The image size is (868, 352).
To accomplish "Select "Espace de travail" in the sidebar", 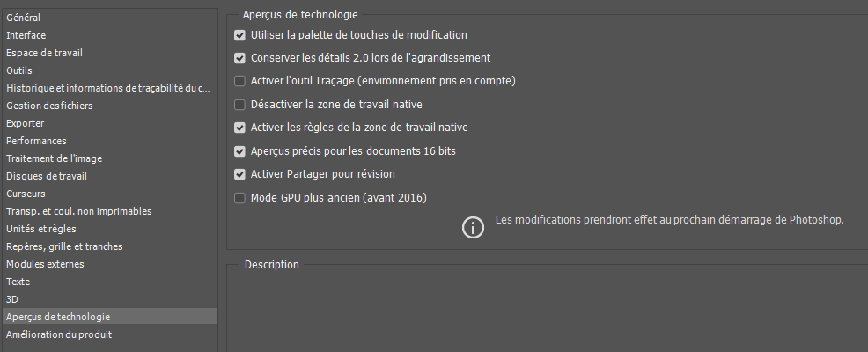I will click(44, 53).
